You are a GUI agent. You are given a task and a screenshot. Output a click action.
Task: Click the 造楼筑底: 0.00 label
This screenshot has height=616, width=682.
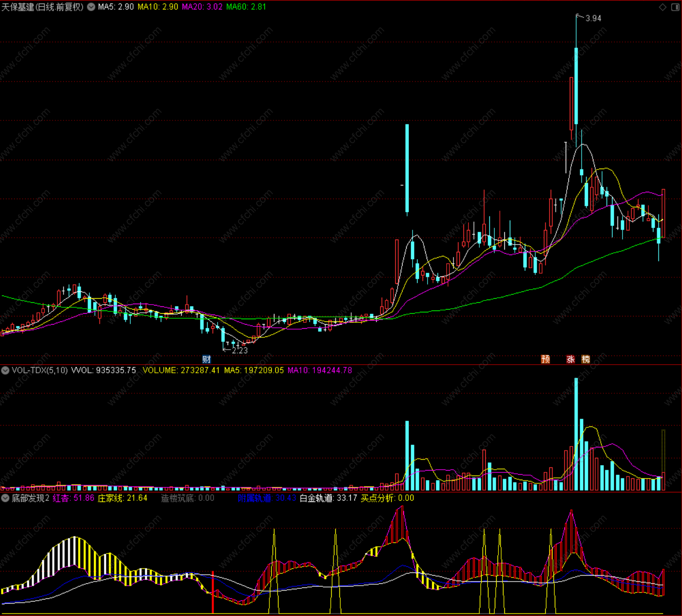click(x=188, y=498)
